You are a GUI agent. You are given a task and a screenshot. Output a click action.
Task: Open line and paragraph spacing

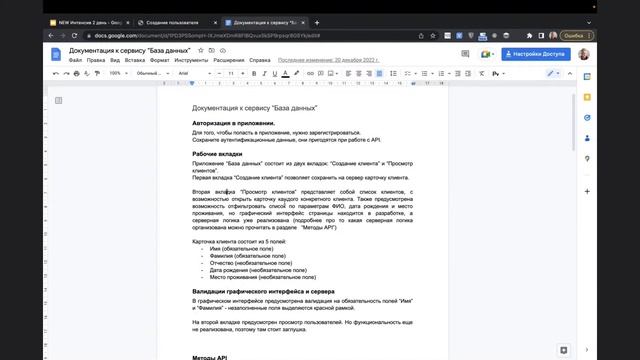pos(393,73)
